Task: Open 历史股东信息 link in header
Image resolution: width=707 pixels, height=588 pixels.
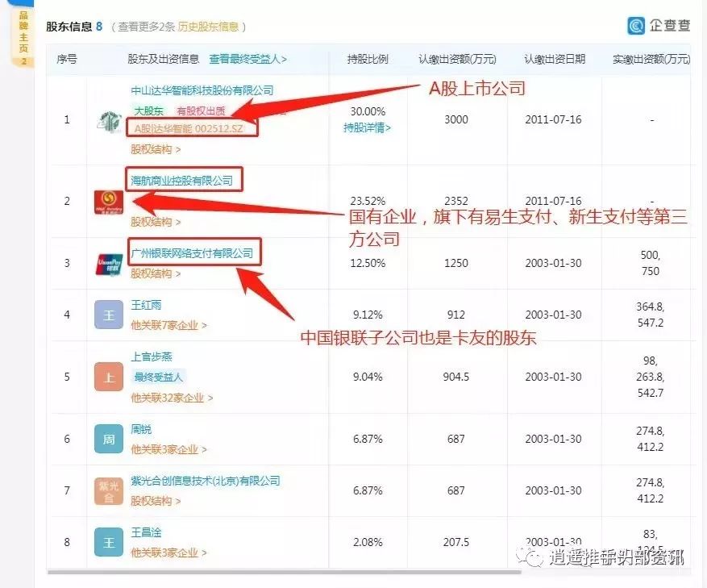Action: click(208, 27)
